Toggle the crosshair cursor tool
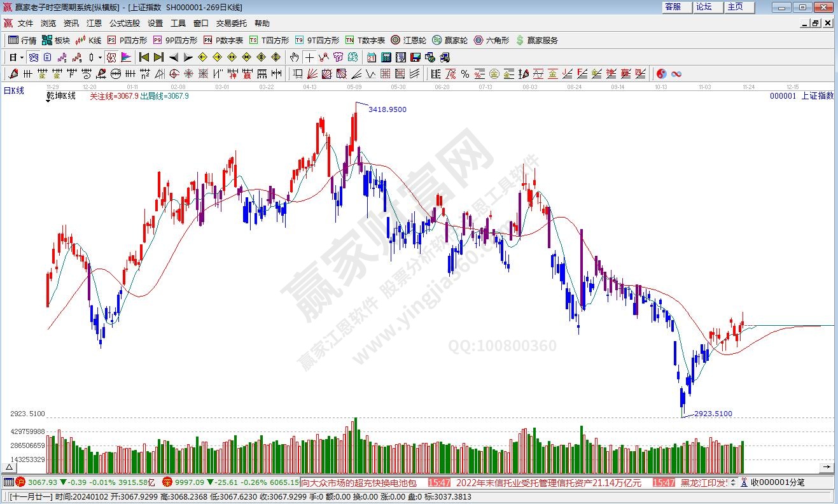 click(x=309, y=57)
